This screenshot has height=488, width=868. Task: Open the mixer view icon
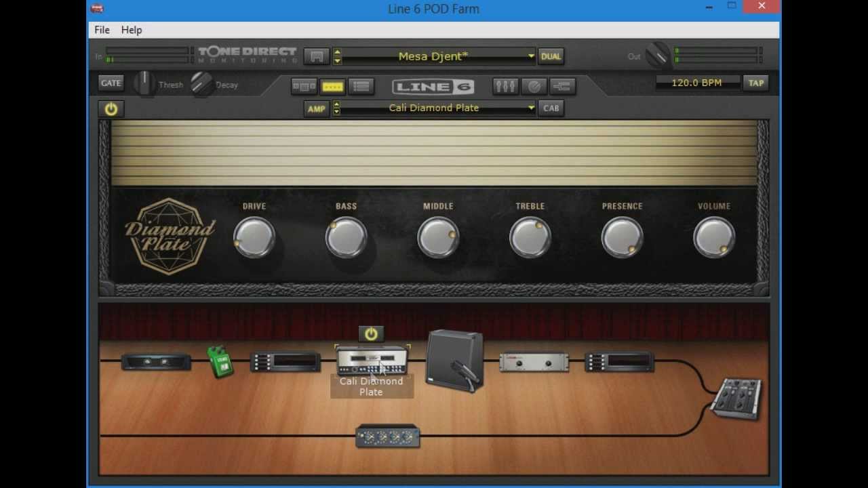505,86
